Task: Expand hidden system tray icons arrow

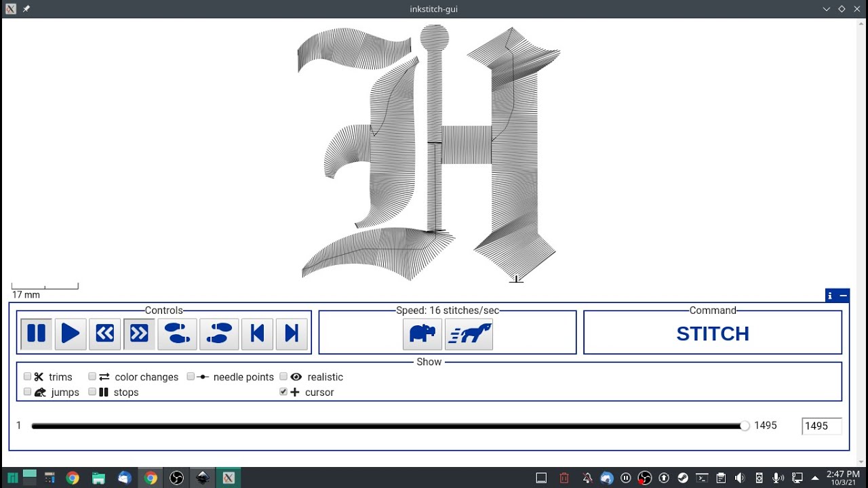Action: (815, 478)
